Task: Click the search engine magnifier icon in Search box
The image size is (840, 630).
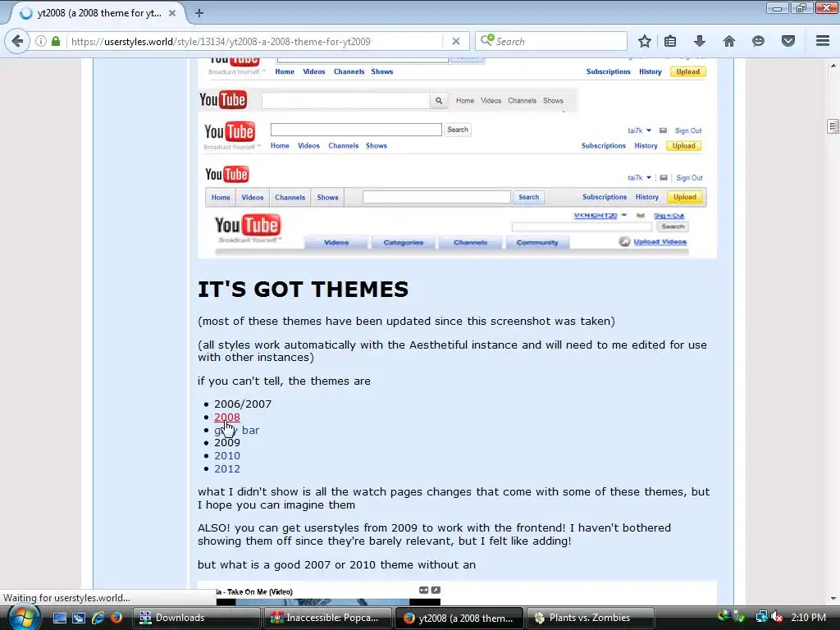Action: click(487, 41)
